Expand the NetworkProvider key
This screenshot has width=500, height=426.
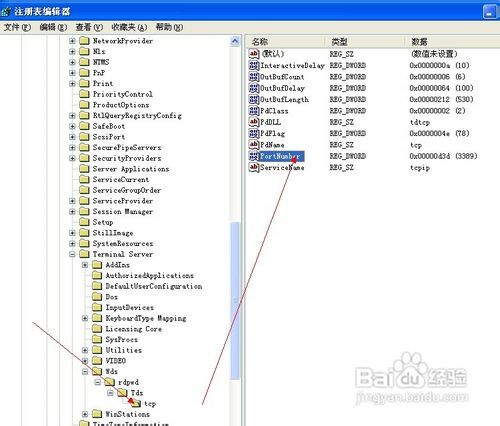[x=72, y=41]
